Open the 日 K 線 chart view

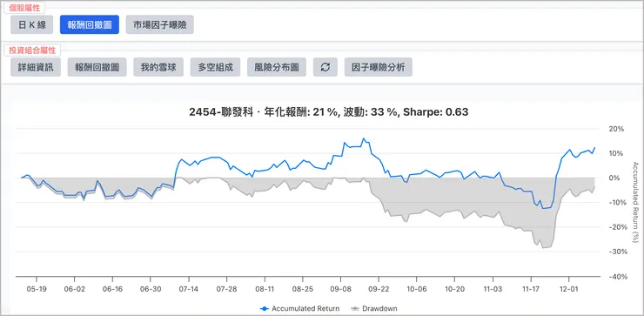pos(32,24)
